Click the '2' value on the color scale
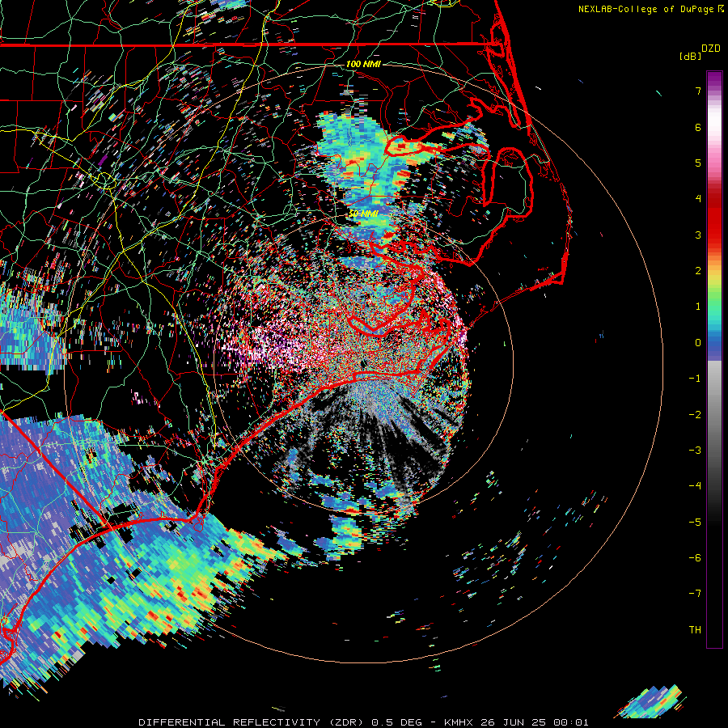The height and width of the screenshot is (728, 728). coord(698,271)
